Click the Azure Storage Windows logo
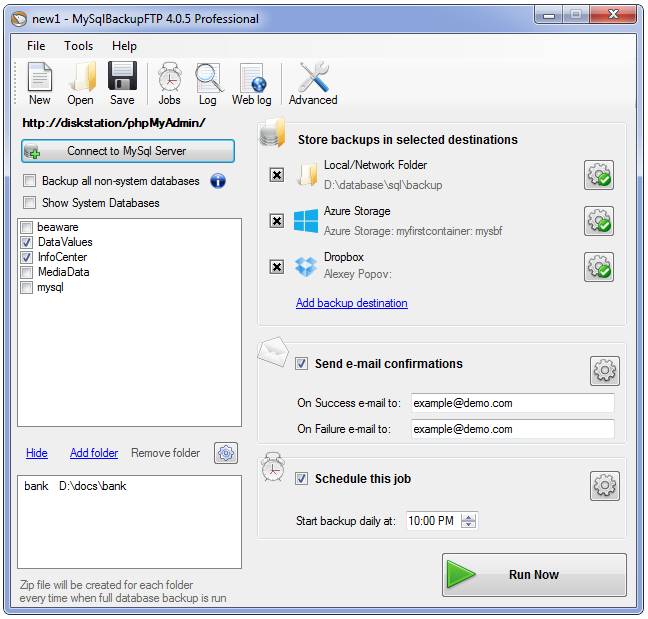 tap(306, 221)
